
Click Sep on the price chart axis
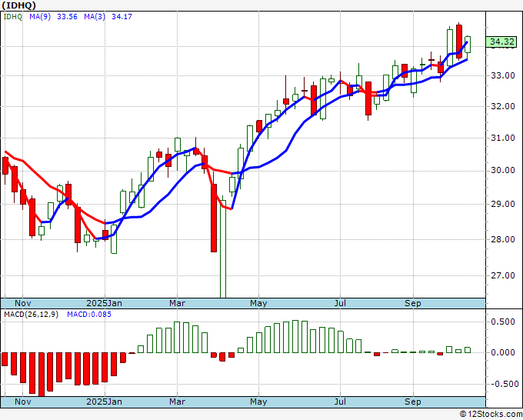point(412,303)
